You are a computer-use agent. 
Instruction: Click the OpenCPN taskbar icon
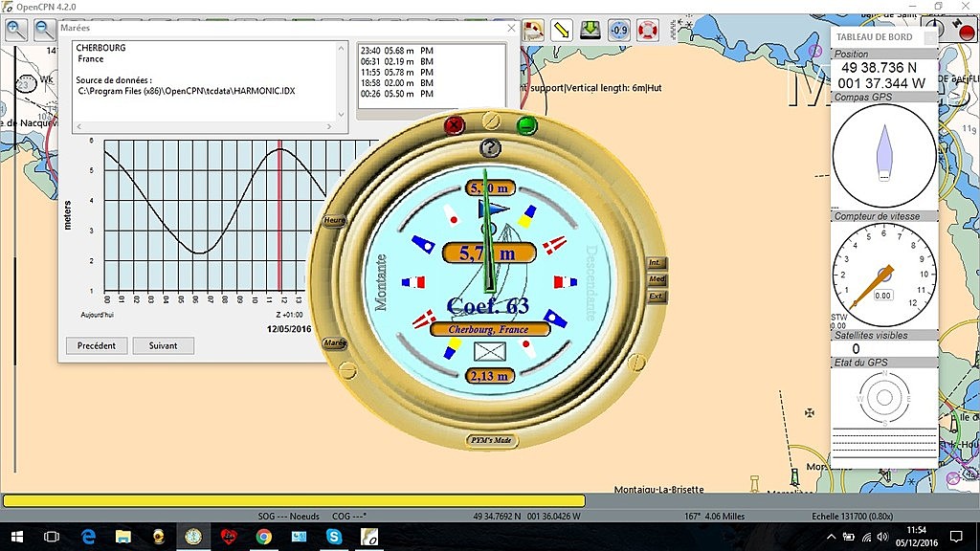(369, 537)
